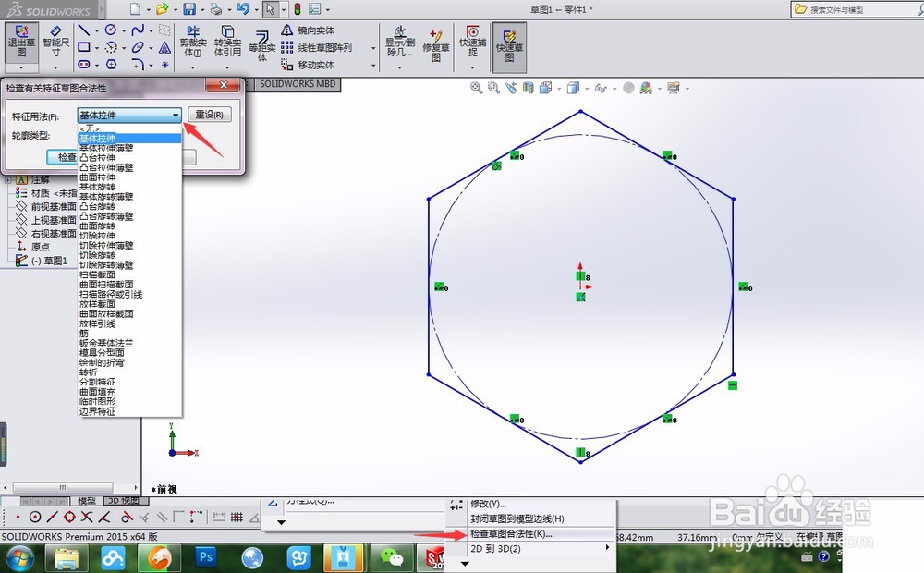Select the Smart Dimension (智能尺寸) tool
Viewport: 924px width, 573px height.
pos(56,42)
